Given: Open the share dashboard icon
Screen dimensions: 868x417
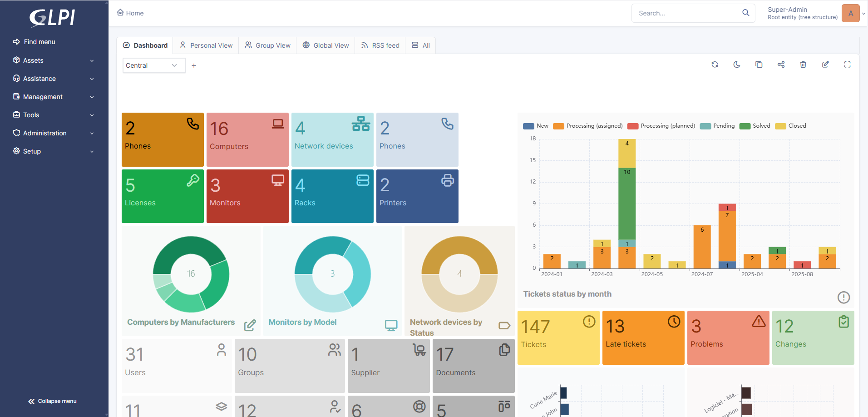Looking at the screenshot, I should tap(781, 65).
